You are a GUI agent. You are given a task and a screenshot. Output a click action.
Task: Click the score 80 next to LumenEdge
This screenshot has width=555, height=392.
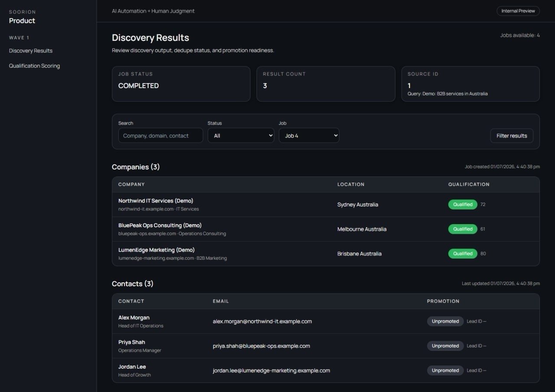click(483, 254)
